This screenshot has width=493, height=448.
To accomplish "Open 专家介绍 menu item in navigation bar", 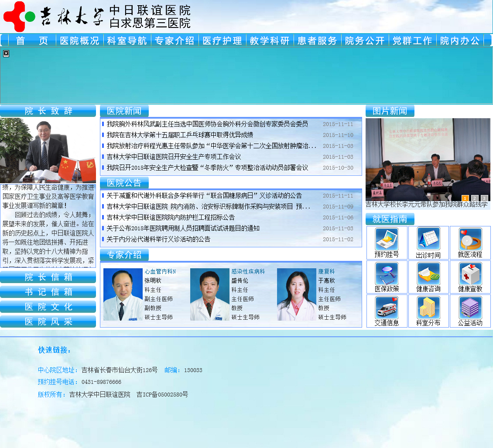I will point(175,41).
